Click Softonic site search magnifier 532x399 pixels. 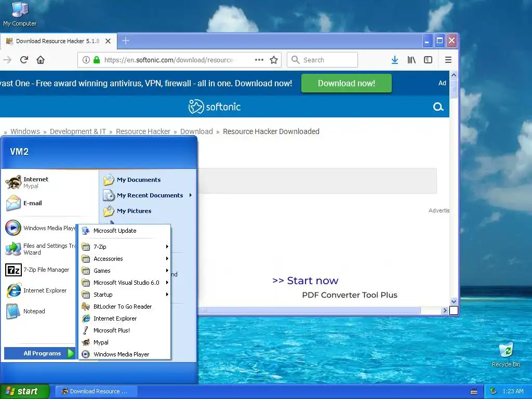(438, 107)
